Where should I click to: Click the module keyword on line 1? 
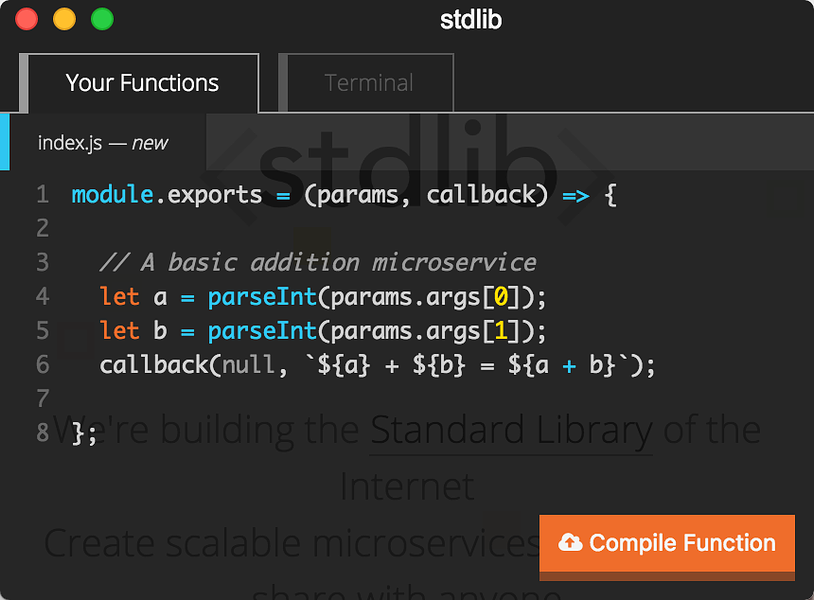[x=112, y=194]
